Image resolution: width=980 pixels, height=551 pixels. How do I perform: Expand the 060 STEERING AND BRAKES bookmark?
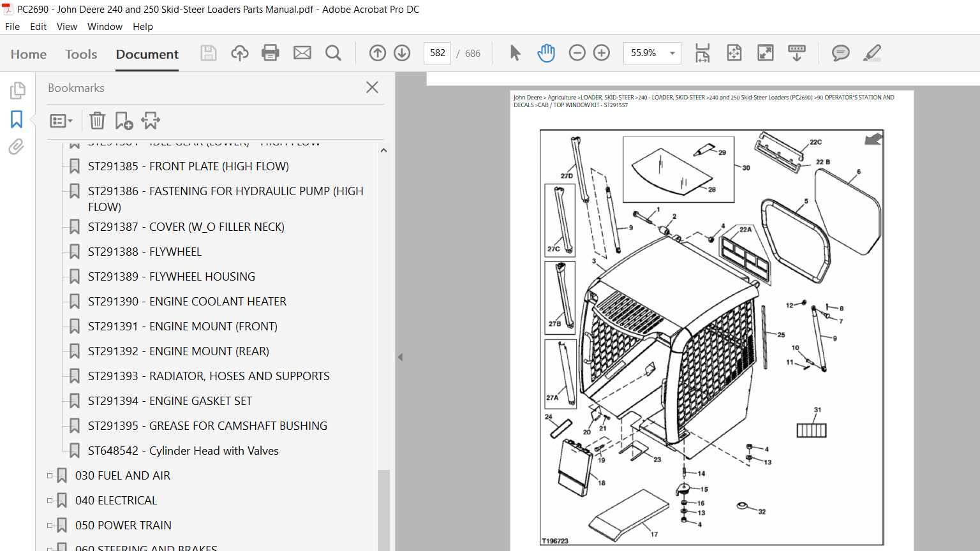point(50,548)
